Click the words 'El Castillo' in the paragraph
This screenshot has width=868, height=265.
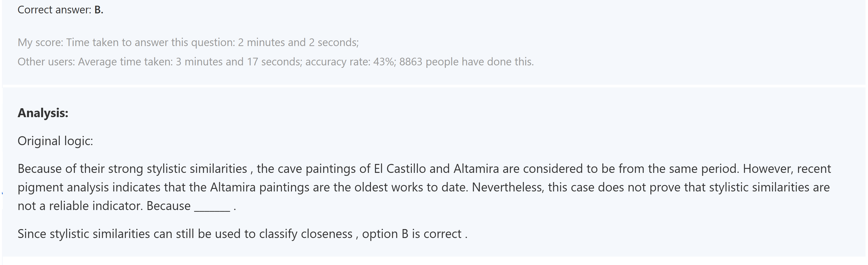[x=400, y=169]
